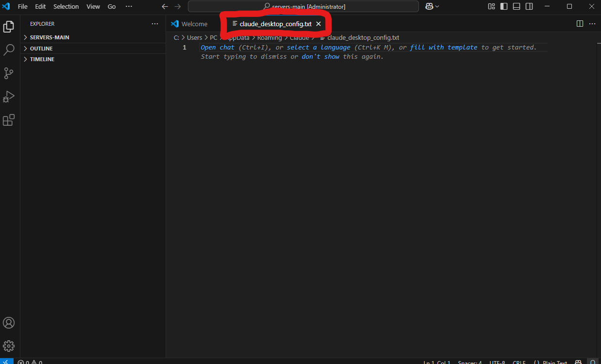Go forward with the right arrow
Image resolution: width=601 pixels, height=364 pixels.
178,7
